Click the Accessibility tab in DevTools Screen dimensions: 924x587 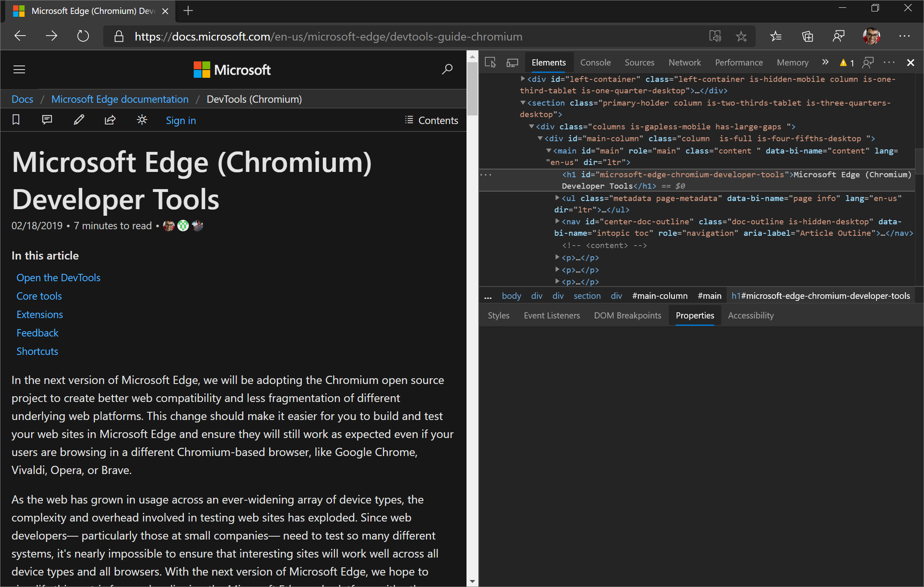click(x=750, y=315)
